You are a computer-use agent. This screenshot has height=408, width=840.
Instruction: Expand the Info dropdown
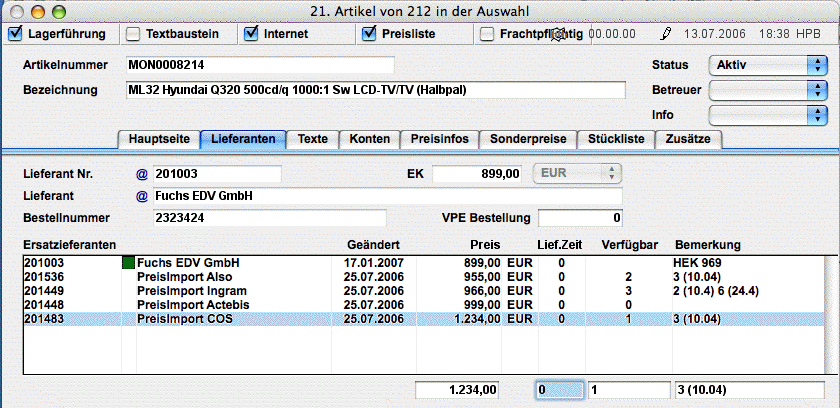766,114
